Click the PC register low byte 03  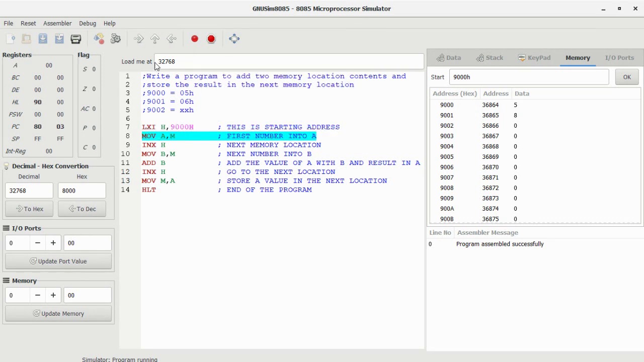(60, 127)
